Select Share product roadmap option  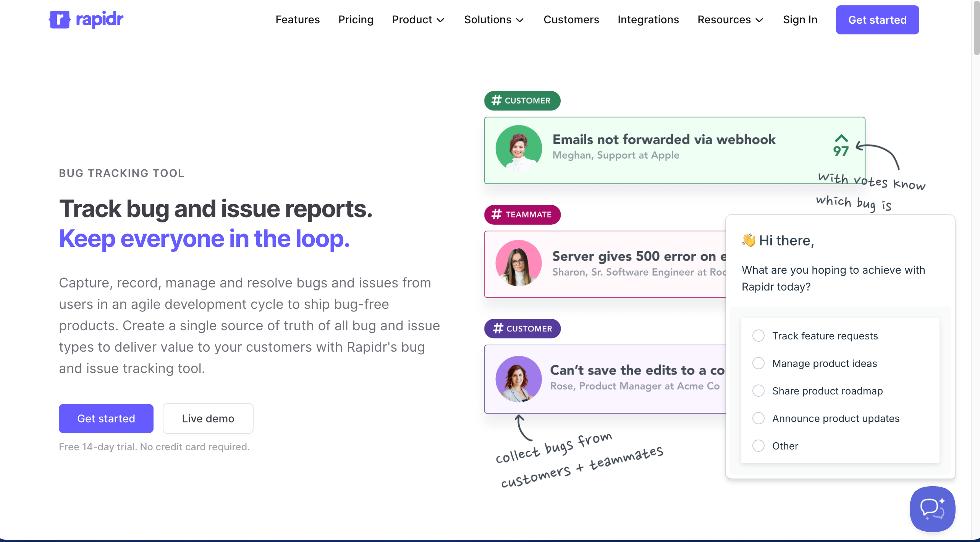758,391
